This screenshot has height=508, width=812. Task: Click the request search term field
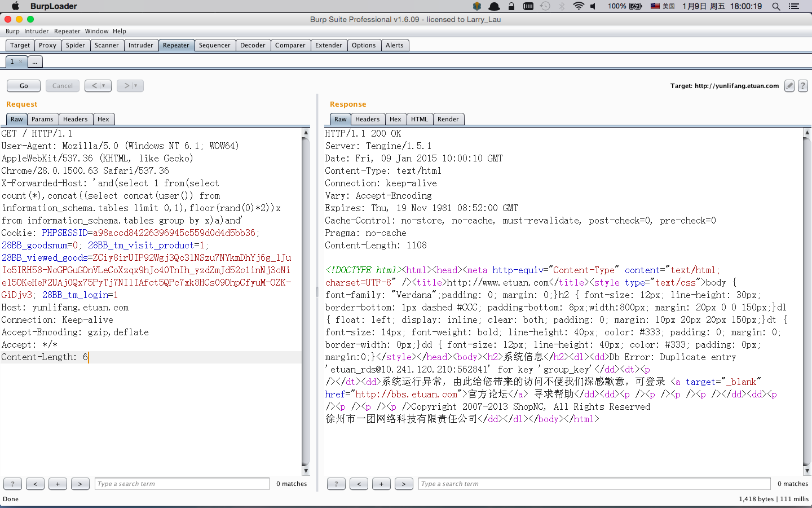[182, 484]
